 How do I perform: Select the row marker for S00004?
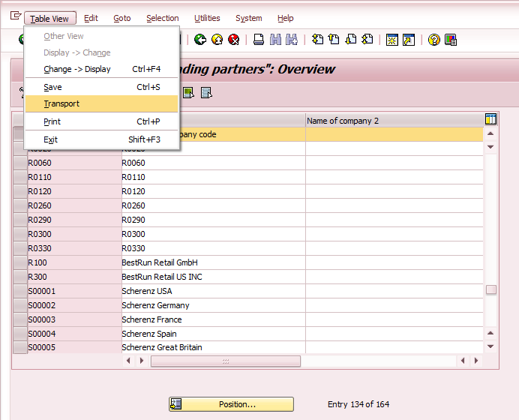click(x=20, y=334)
